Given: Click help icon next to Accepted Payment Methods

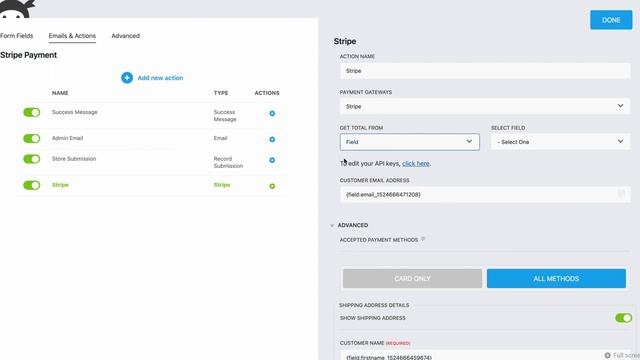Looking at the screenshot, I should click(423, 239).
